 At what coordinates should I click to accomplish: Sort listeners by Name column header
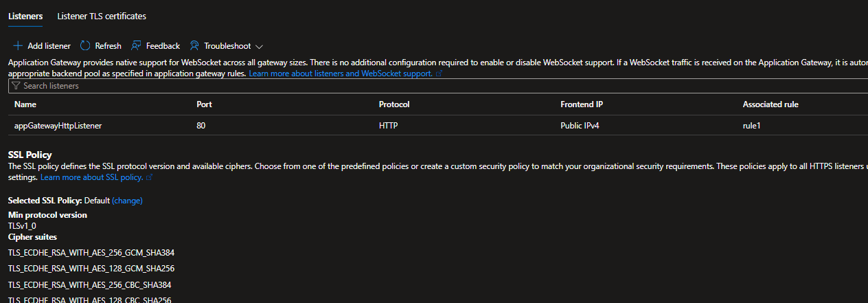(25, 104)
